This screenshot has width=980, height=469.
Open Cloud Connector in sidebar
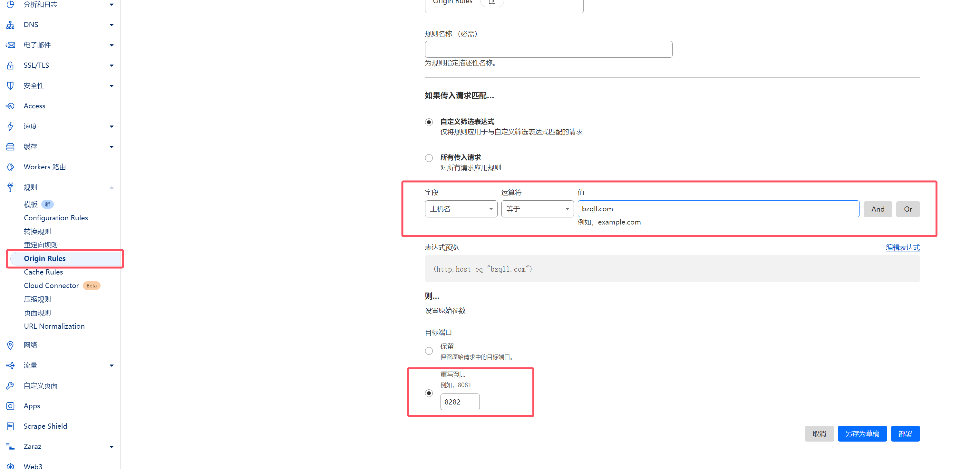pos(51,285)
